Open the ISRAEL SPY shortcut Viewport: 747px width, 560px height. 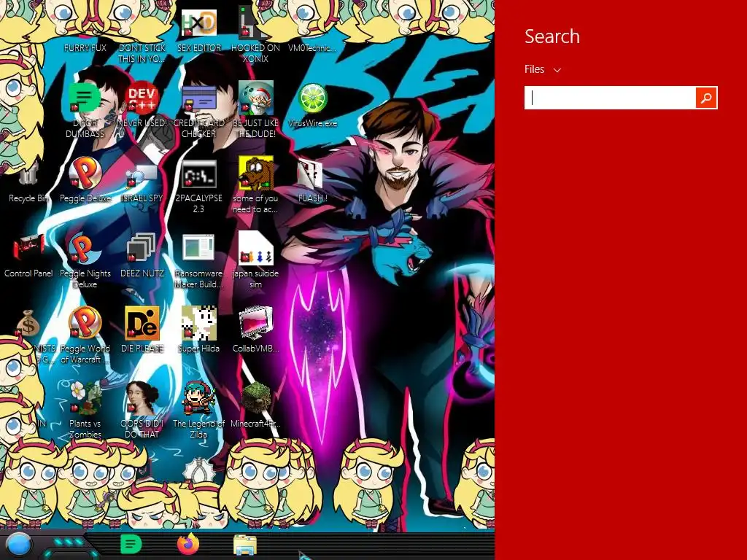(142, 176)
